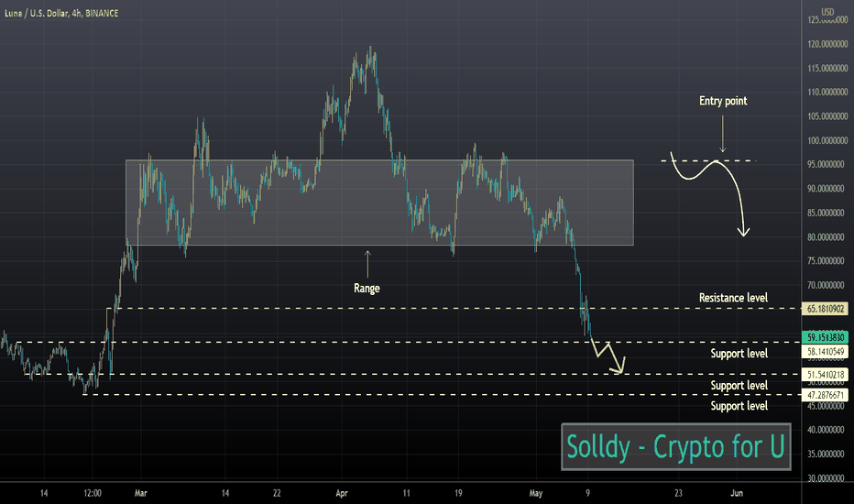Open the USD currency label on price axis
This screenshot has width=854, height=504.
pos(827,12)
